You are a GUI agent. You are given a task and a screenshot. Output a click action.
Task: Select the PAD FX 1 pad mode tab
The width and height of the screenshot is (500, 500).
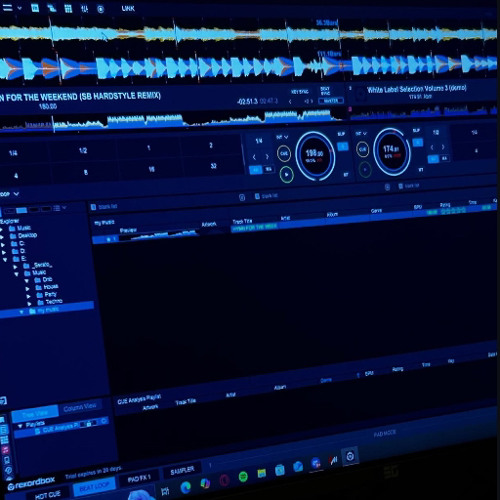(139, 479)
